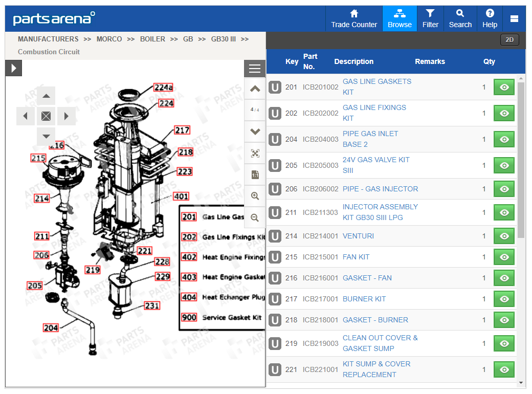532x394 pixels.
Task: Zoom out of the diagram
Action: click(255, 217)
